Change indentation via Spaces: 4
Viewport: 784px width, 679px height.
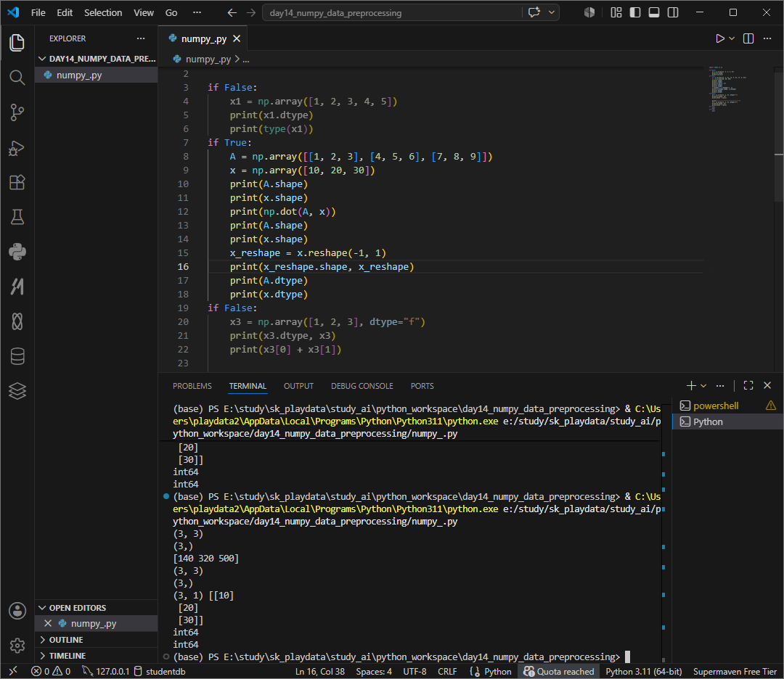(374, 671)
